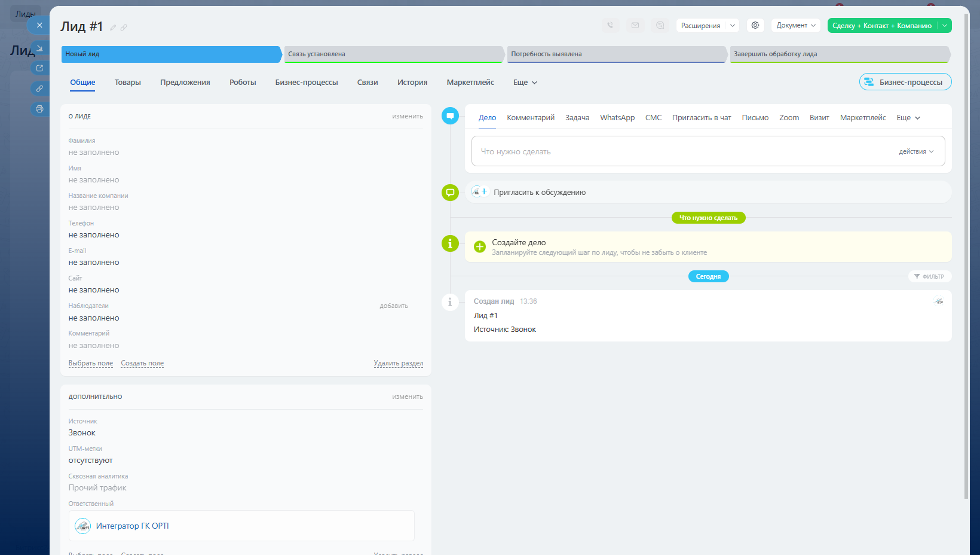Click the Бизнес-процессы button on the right
The width and height of the screenshot is (980, 555).
905,82
